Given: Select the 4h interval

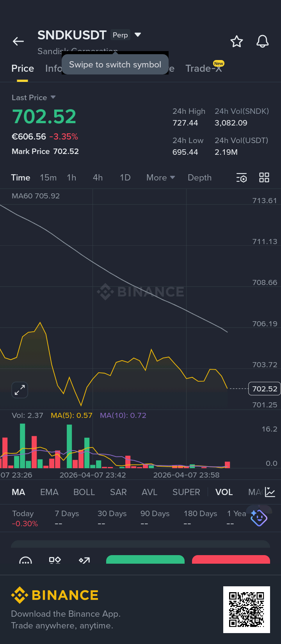Looking at the screenshot, I should pos(98,177).
